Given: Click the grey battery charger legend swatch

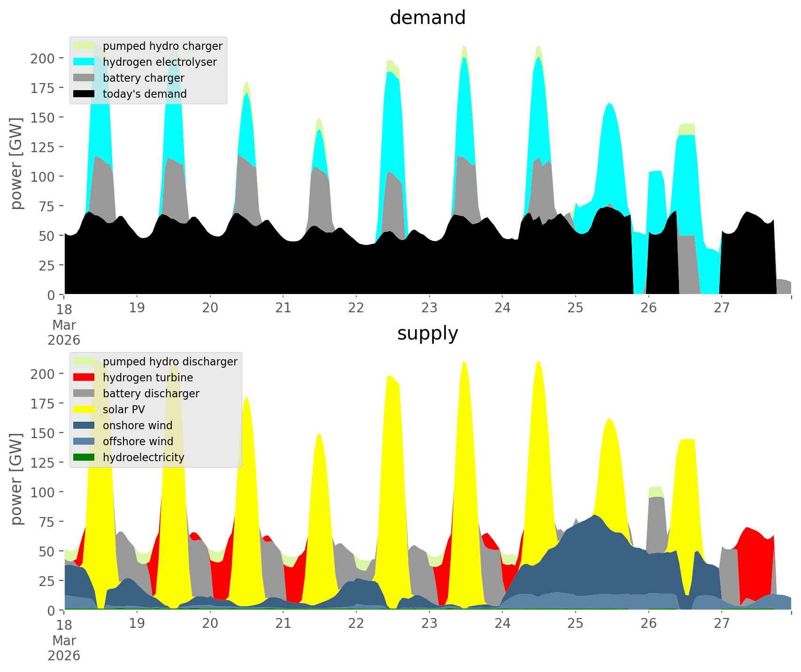Looking at the screenshot, I should coord(84,78).
